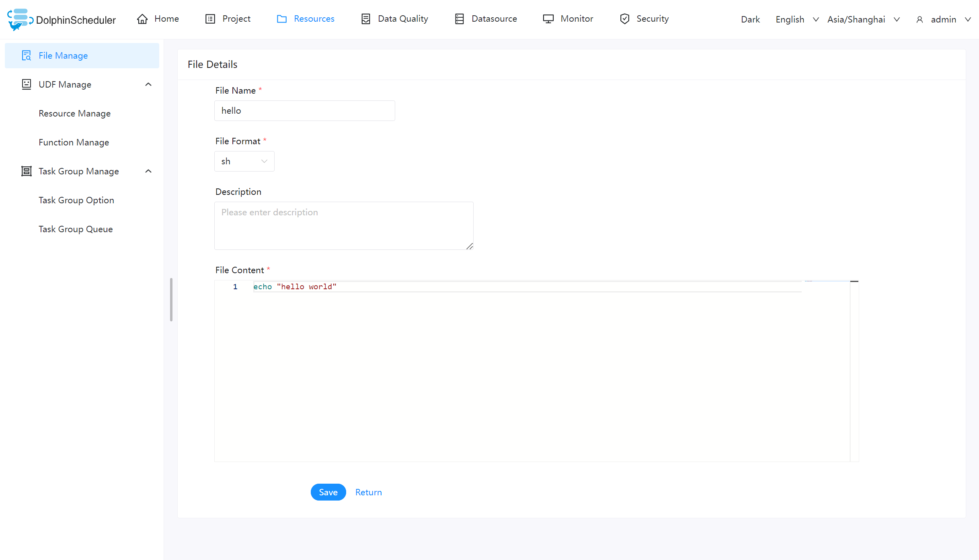Screen dimensions: 979x560
Task: Click the Save button
Action: pos(328,492)
